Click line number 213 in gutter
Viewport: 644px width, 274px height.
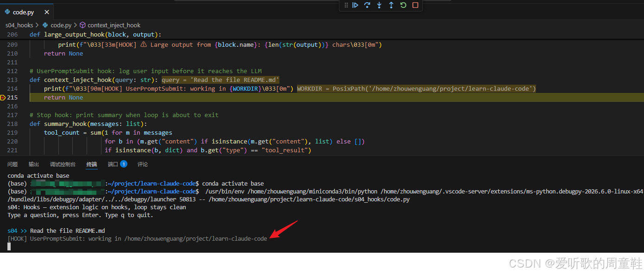coord(13,80)
